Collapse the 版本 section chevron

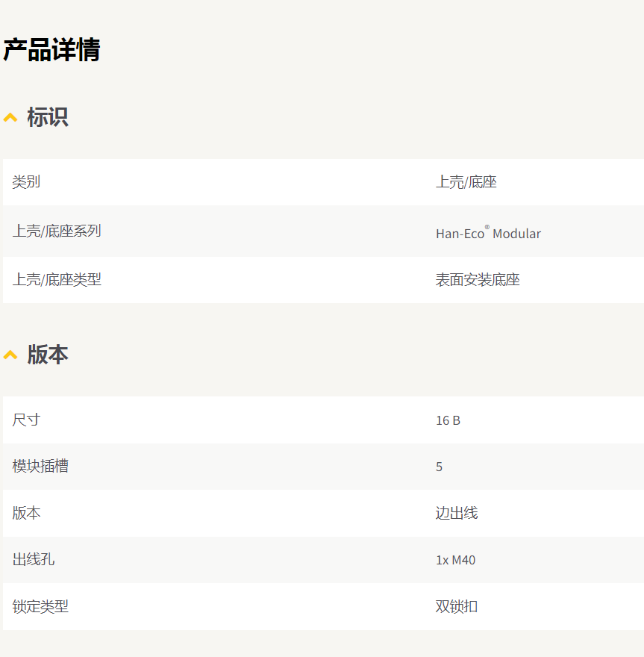click(10, 355)
